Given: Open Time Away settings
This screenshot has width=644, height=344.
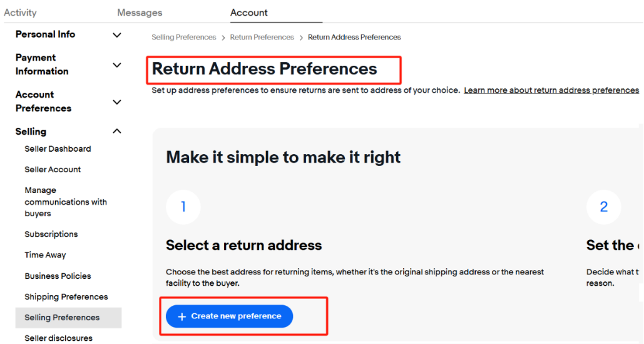Looking at the screenshot, I should [x=45, y=255].
